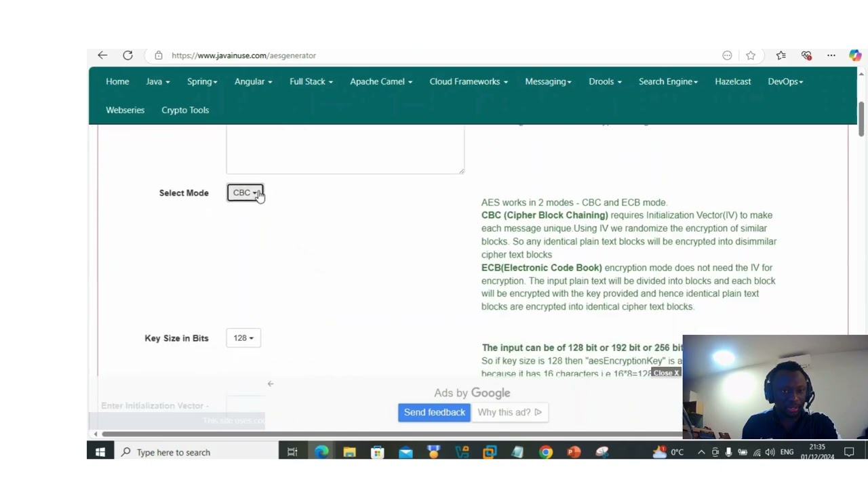Click the Send feedback ad button

click(435, 412)
